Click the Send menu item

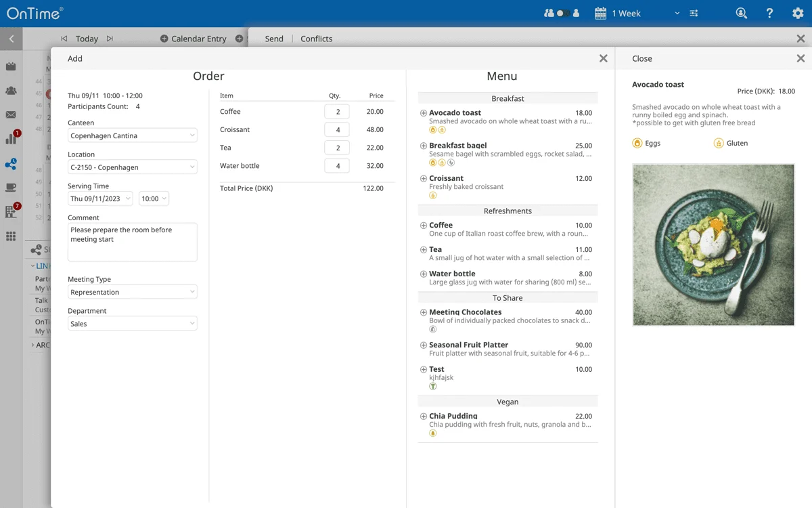(274, 39)
